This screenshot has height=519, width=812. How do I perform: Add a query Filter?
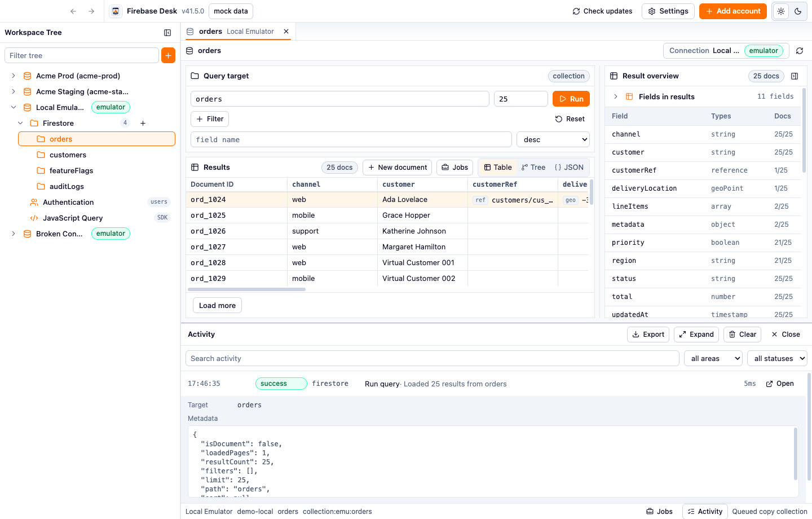210,119
